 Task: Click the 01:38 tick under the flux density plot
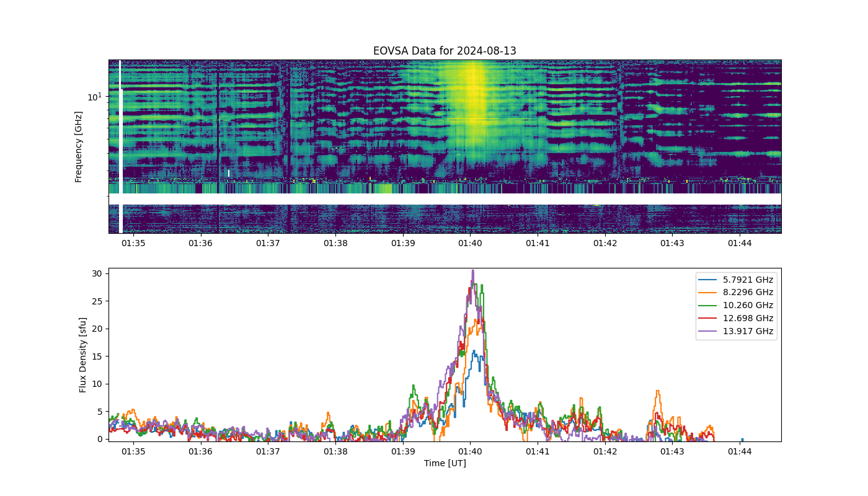coord(335,452)
